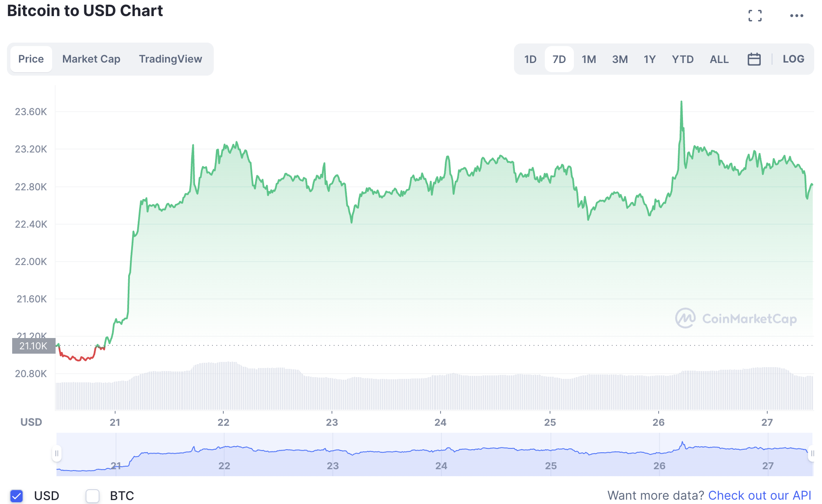
Task: Select the Price tab
Action: (x=31, y=59)
